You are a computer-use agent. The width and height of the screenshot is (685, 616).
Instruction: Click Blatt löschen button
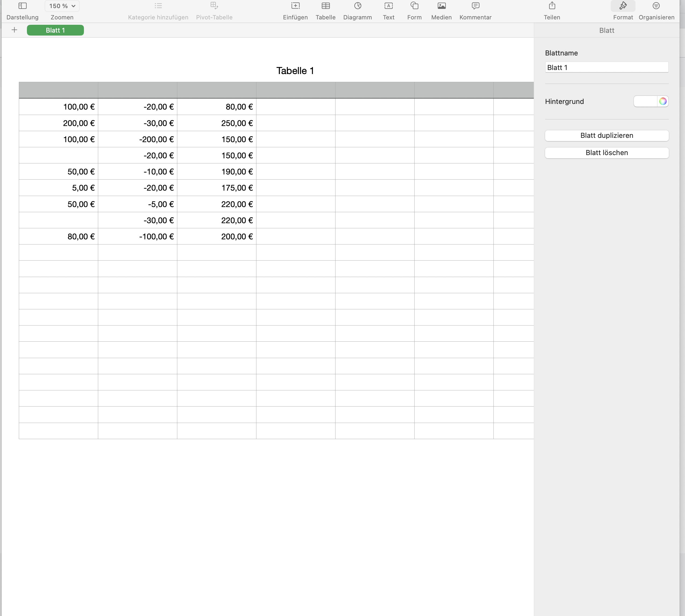click(x=606, y=153)
